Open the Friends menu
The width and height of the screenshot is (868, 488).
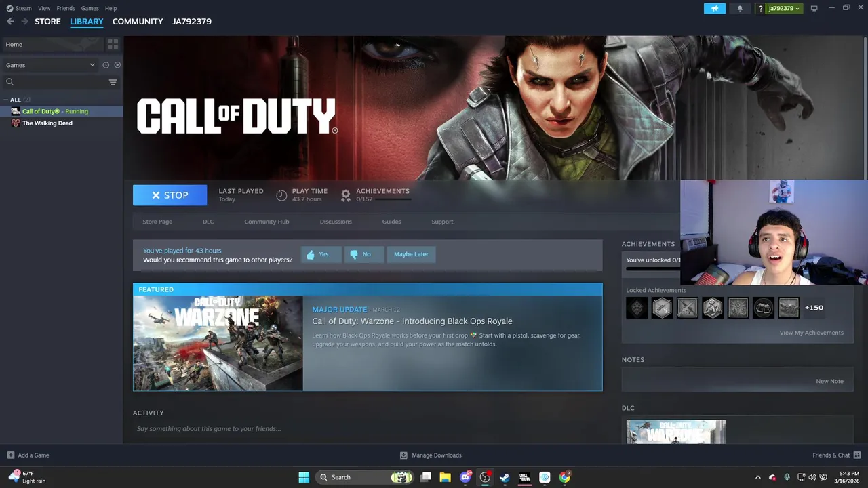66,8
